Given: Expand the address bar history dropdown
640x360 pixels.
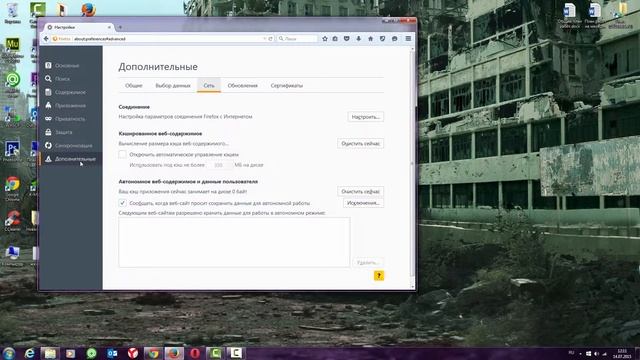Looking at the screenshot, I should pos(264,39).
